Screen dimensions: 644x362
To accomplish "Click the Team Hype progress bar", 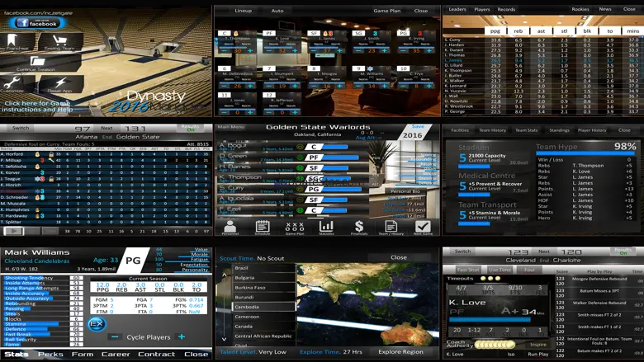I will pos(586,153).
